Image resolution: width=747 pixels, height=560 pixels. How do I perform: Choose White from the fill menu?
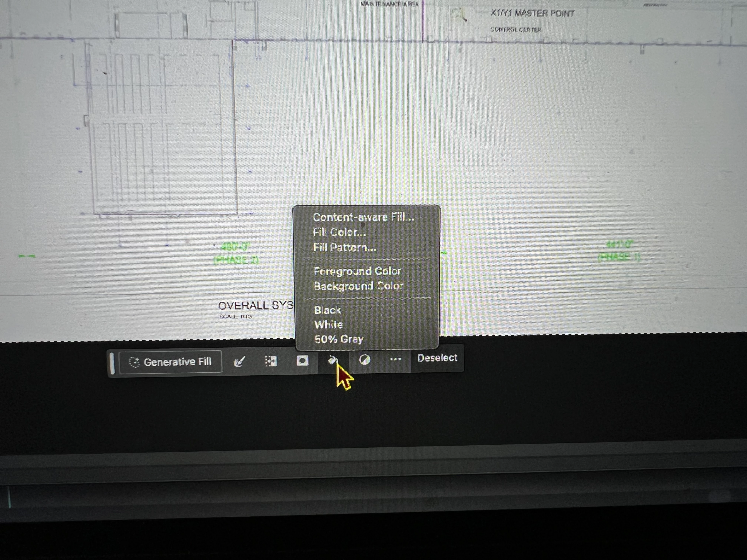[329, 325]
